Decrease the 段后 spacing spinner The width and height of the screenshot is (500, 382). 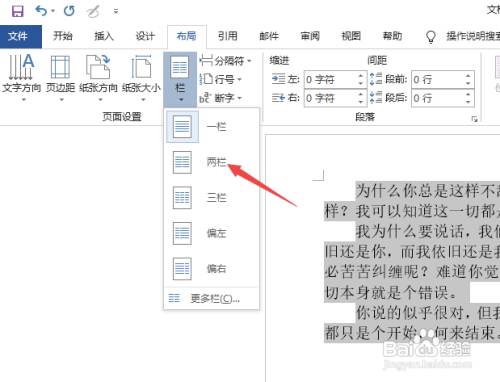point(468,102)
